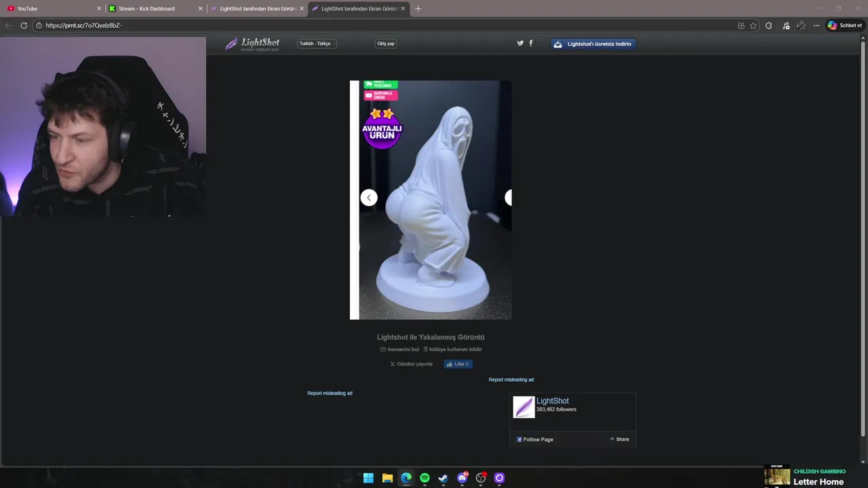Screen dimensions: 868x488
Task: Click the Childish Gambino album art thumbnail
Action: [x=777, y=476]
